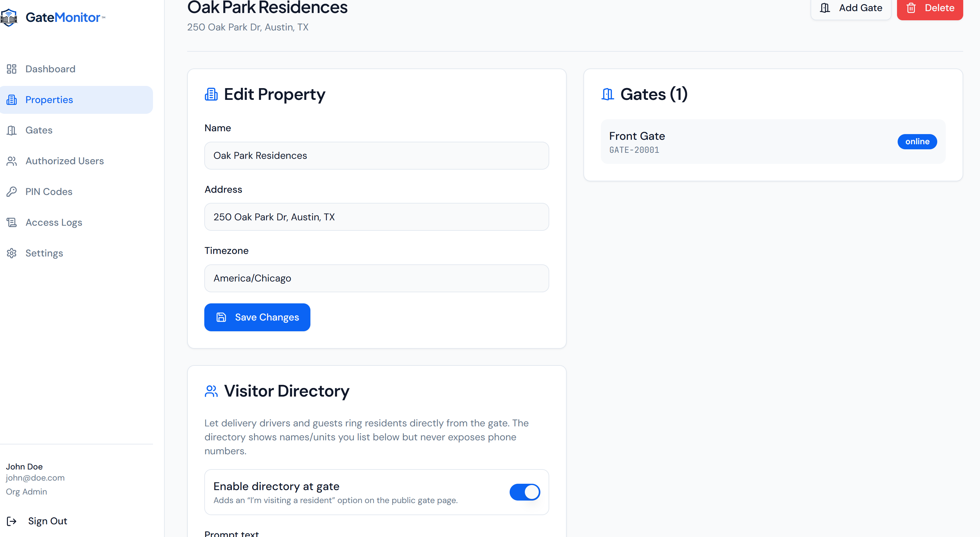Click the Visitor Directory heading

pyautogui.click(x=286, y=391)
